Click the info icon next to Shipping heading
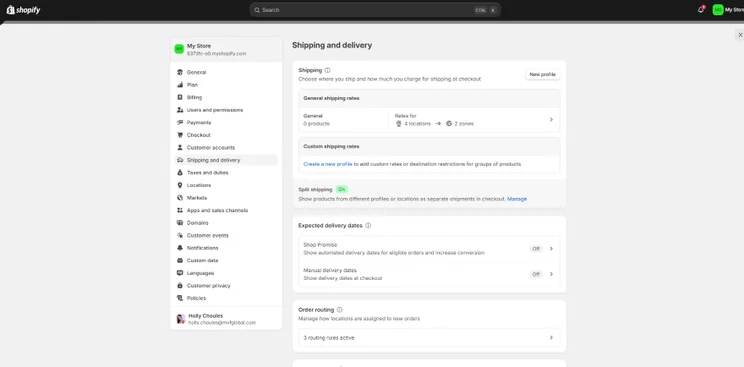This screenshot has height=367, width=744. point(327,70)
